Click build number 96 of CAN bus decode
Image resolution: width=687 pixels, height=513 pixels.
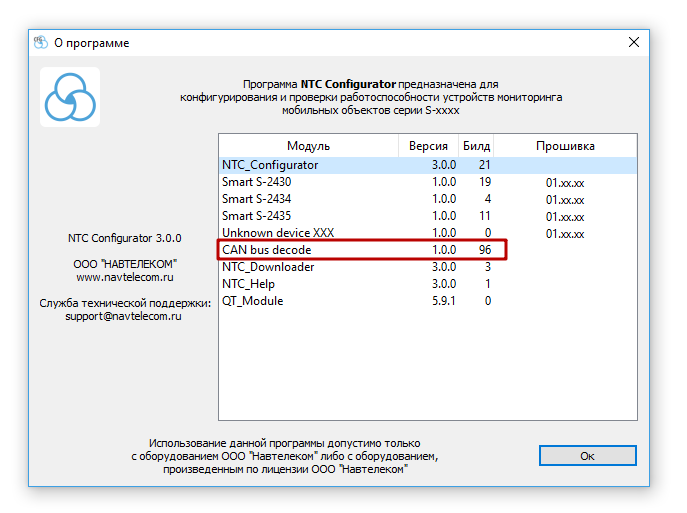485,250
